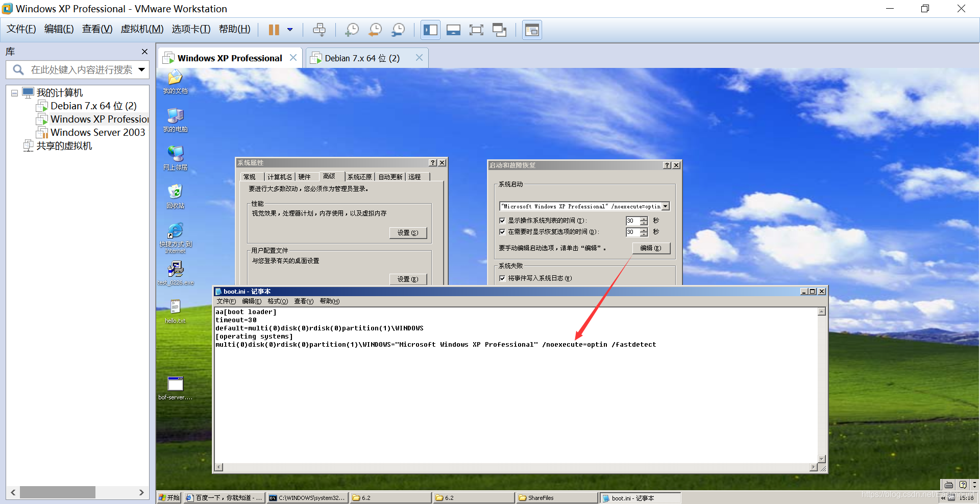Close the Windows XP Professional tab
Image resolution: width=980 pixels, height=504 pixels.
tap(293, 58)
